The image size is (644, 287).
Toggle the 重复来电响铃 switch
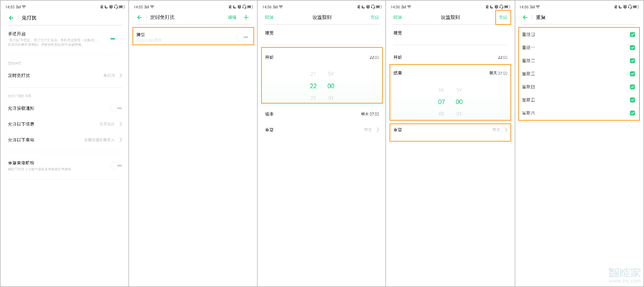(116, 165)
